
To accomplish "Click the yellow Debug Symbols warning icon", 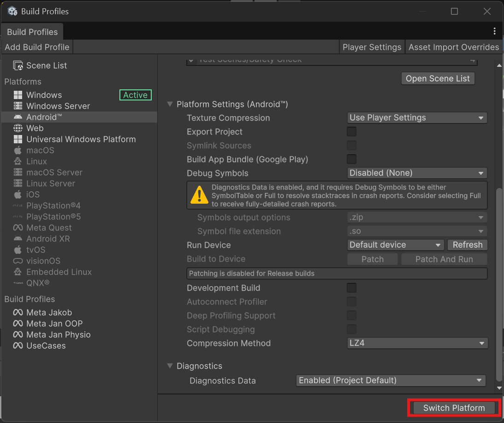I will pyautogui.click(x=199, y=195).
